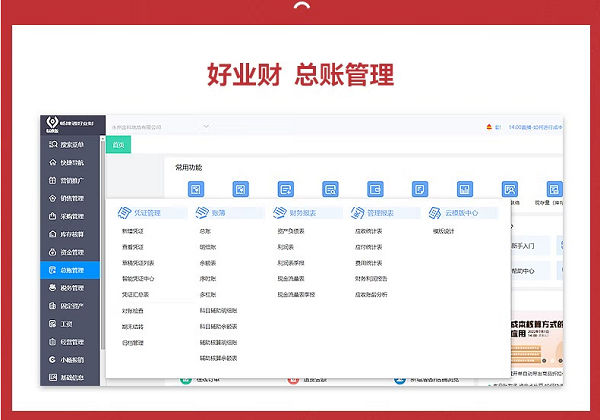Open 明细账 under 账簿

tap(208, 247)
